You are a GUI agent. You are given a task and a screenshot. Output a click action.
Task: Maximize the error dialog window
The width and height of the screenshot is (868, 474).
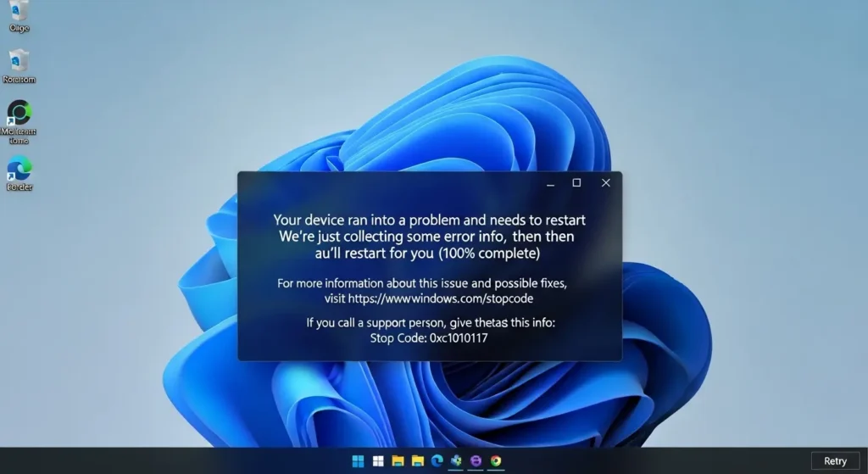576,183
